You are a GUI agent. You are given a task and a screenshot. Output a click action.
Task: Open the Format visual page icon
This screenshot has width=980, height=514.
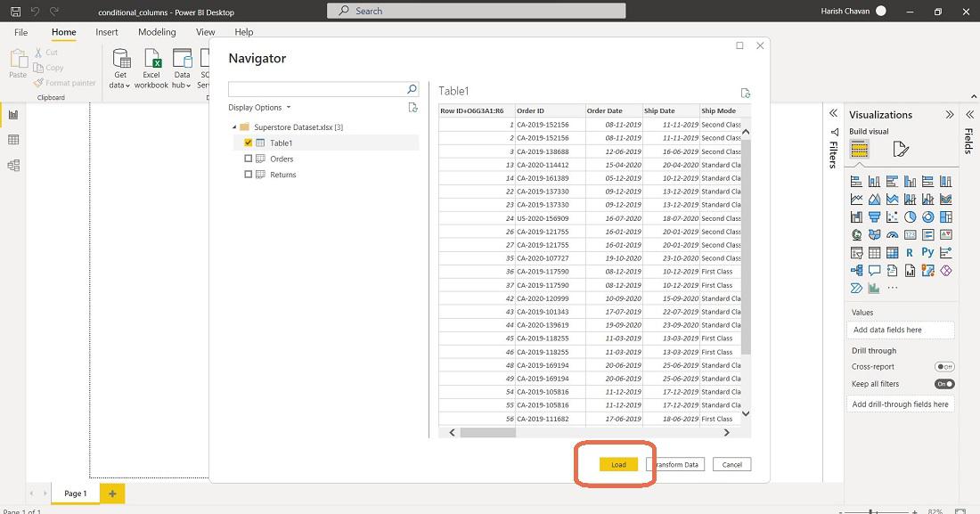pyautogui.click(x=900, y=149)
